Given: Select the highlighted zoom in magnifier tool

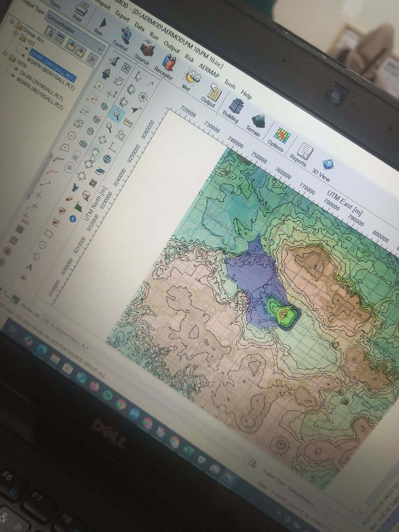Looking at the screenshot, I should click(117, 114).
